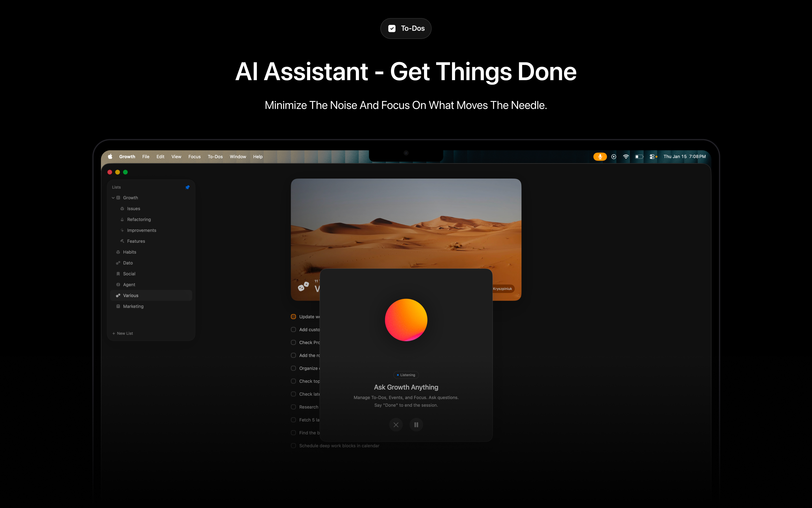Check the 'Check Pro' to-do checkbox
Viewport: 812px width, 508px height.
[x=293, y=342]
